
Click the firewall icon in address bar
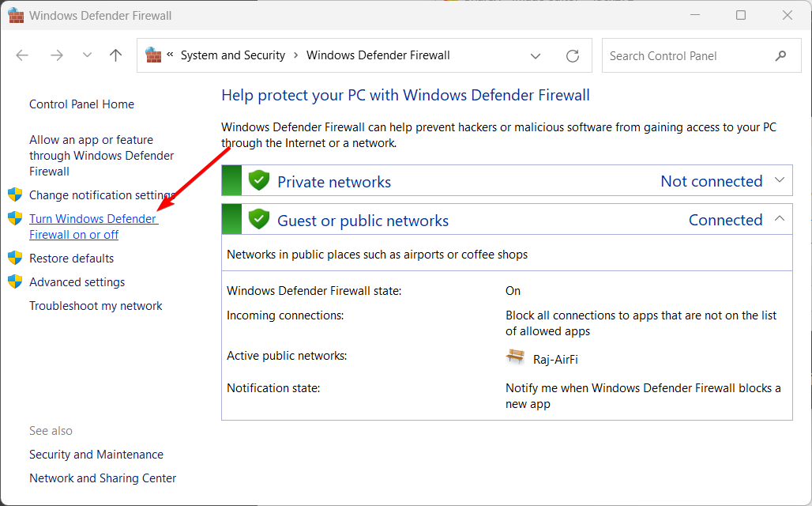coord(153,55)
